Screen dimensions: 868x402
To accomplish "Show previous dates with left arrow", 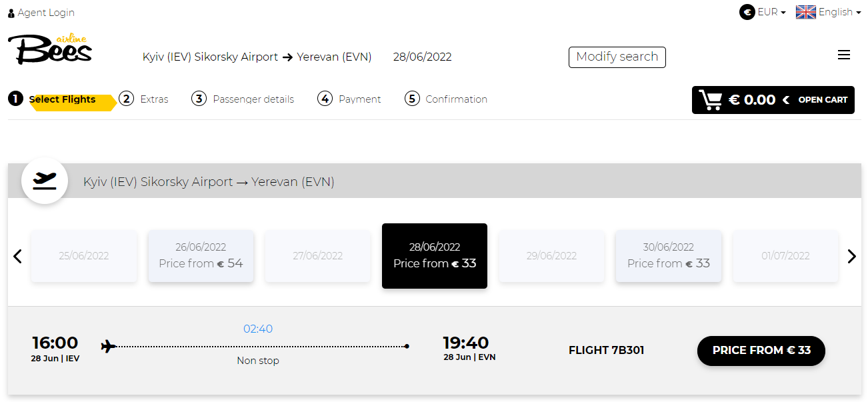I will point(18,256).
